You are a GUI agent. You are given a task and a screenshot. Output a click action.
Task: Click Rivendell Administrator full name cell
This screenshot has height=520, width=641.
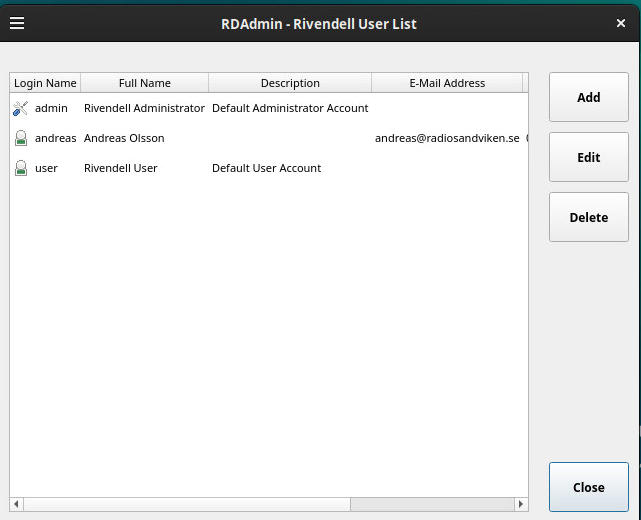(144, 108)
